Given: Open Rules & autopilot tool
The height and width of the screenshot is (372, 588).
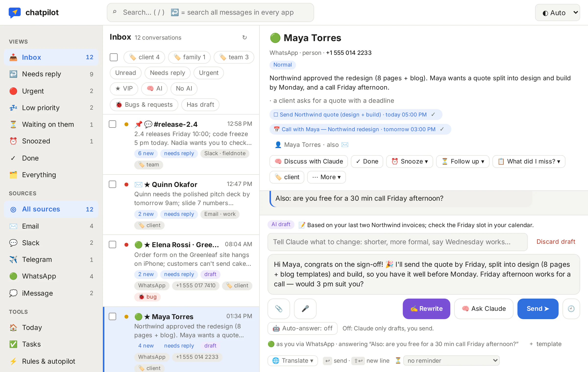Looking at the screenshot, I should [x=51, y=361].
